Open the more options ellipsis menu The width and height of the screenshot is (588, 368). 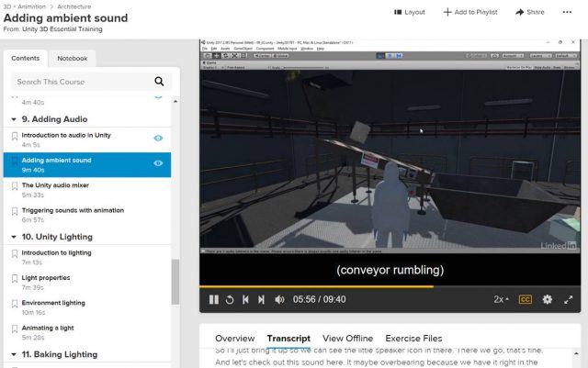(x=567, y=12)
